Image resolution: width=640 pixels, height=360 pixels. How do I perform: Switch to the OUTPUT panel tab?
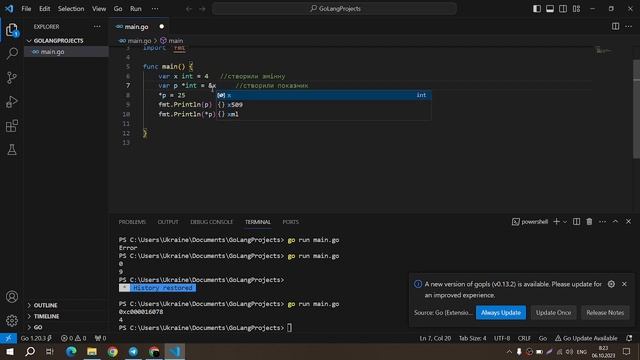pyautogui.click(x=168, y=222)
